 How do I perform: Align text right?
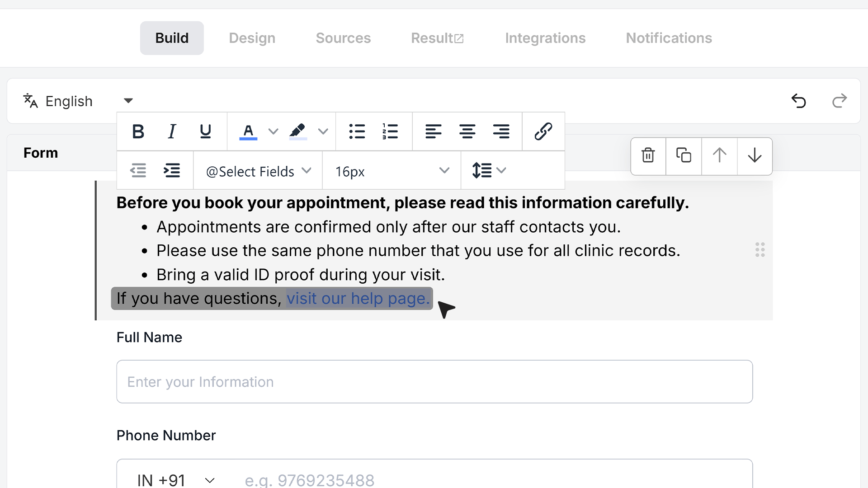point(501,131)
